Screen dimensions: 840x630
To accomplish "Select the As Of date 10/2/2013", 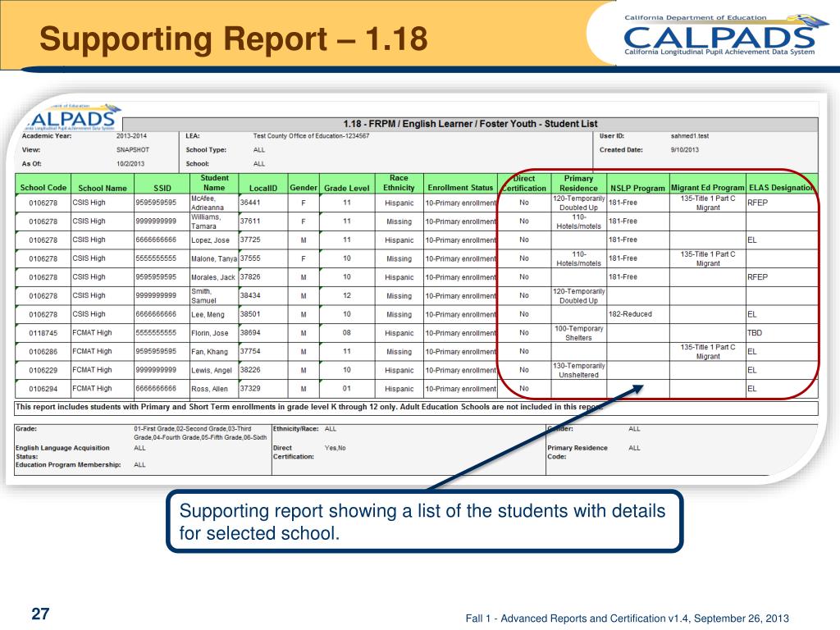I will tap(130, 164).
